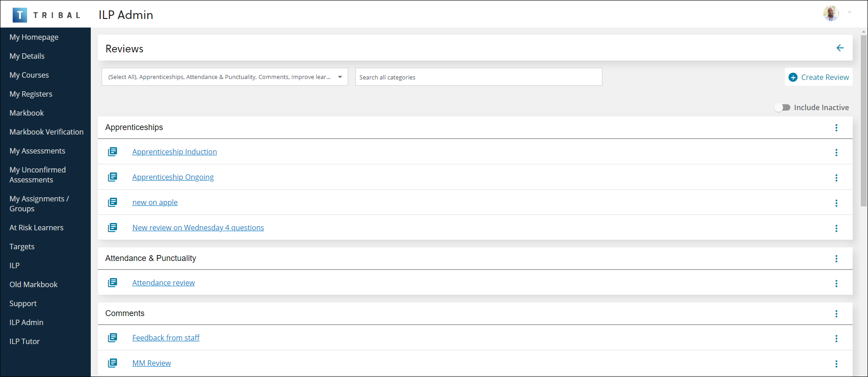Open At Risk Learners sidebar item
This screenshot has width=868, height=377.
[x=36, y=228]
